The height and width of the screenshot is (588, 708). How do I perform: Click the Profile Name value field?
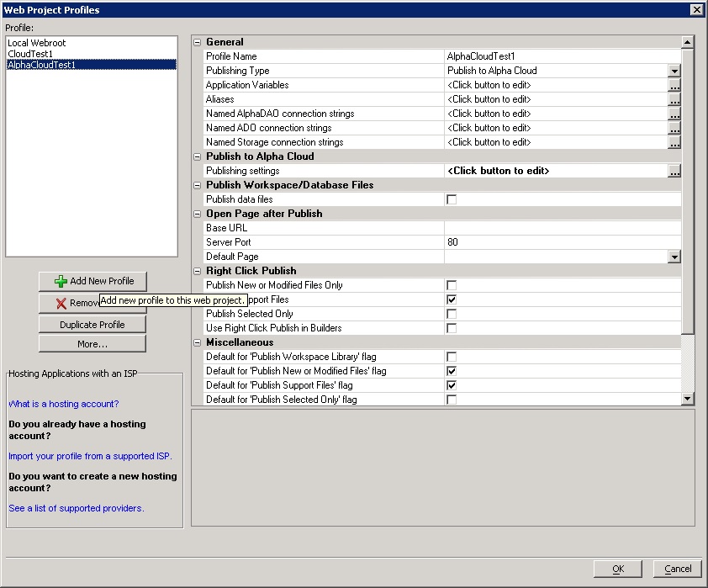563,56
